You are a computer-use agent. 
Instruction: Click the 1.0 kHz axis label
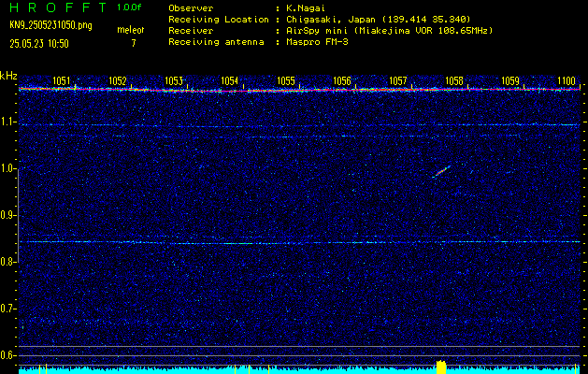7,169
